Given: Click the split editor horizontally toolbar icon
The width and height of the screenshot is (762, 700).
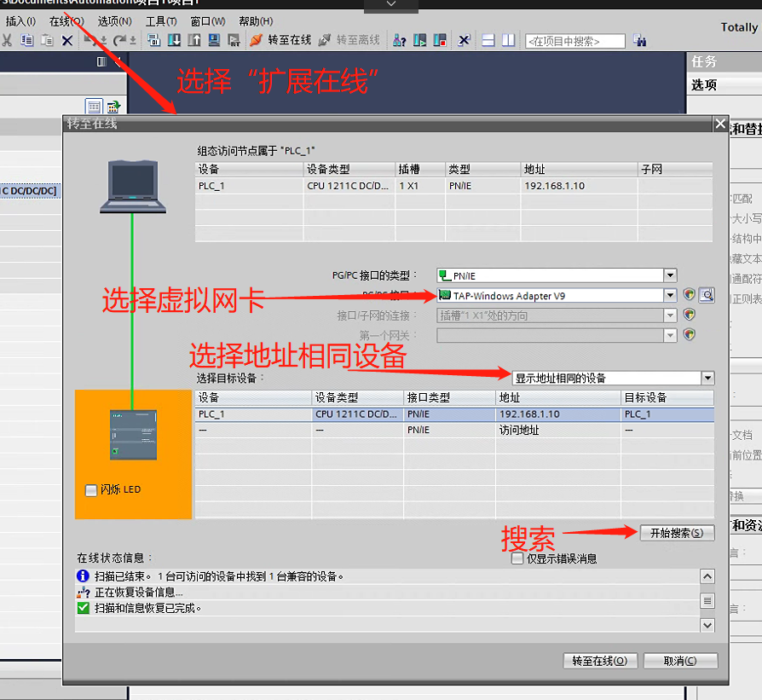Looking at the screenshot, I should (488, 40).
